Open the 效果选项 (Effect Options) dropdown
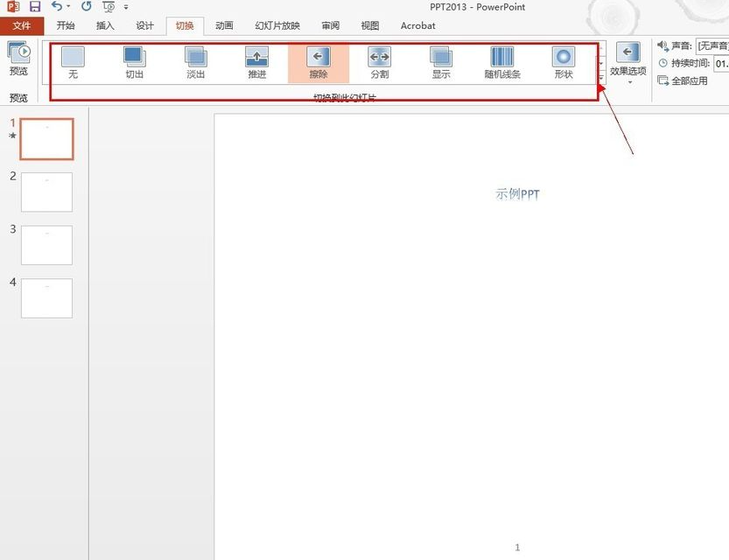This screenshot has height=560, width=729. [x=627, y=63]
